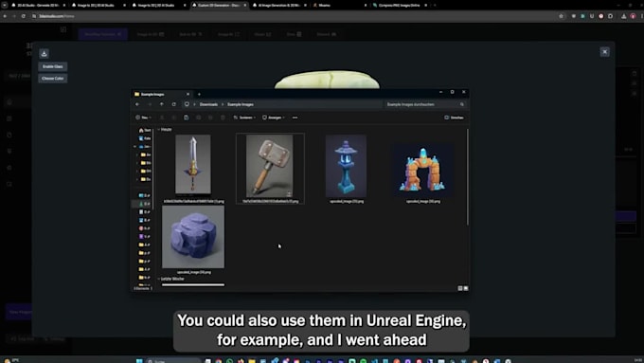Switch to the Mixamo browser tab
The height and width of the screenshot is (363, 644).
coord(340,6)
